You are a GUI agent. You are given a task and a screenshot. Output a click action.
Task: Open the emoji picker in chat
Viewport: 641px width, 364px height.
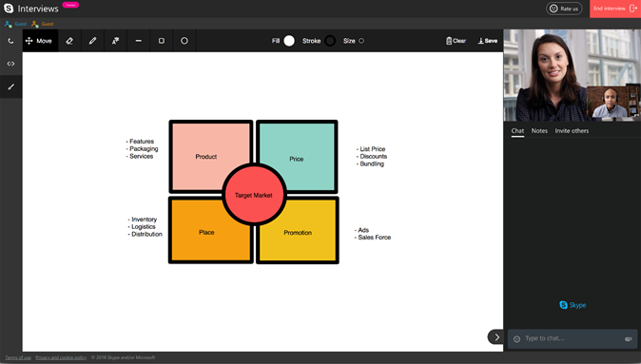tap(516, 338)
